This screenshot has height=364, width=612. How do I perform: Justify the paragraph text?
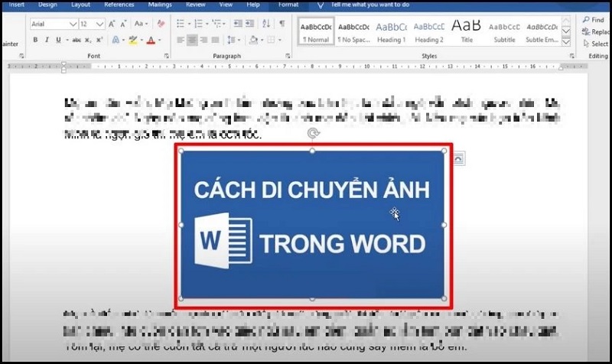pos(215,40)
